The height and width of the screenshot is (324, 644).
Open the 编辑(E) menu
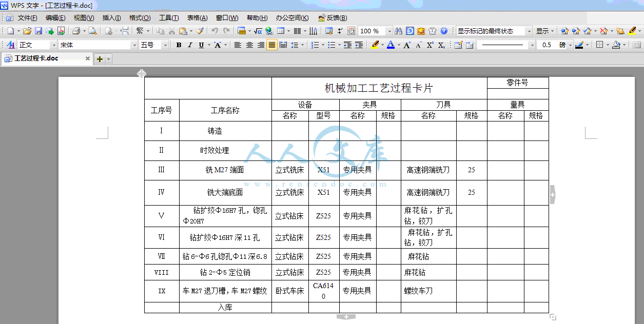pos(55,17)
